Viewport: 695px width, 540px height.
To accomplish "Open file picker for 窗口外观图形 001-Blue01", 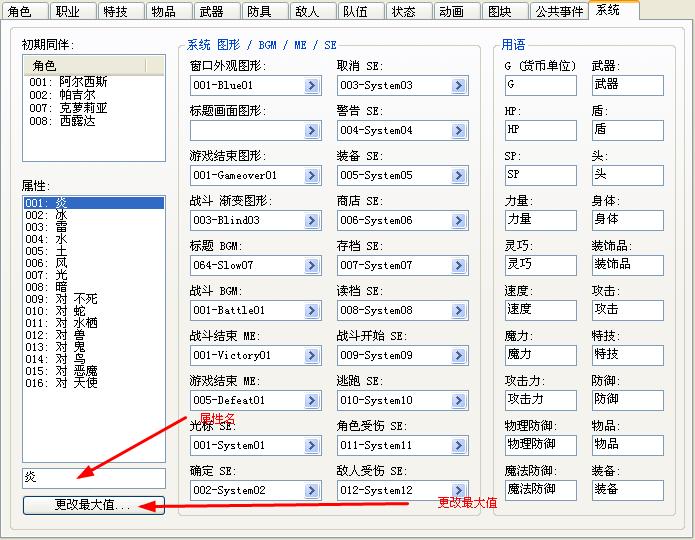I will (x=312, y=86).
